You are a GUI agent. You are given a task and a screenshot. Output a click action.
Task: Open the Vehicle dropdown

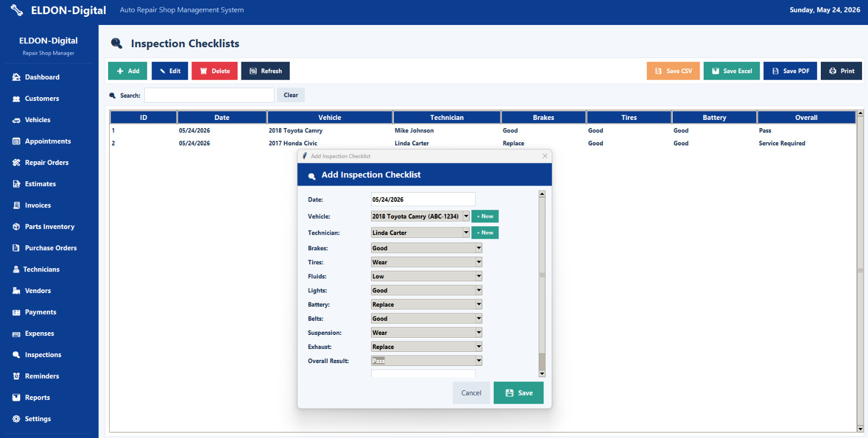point(420,216)
